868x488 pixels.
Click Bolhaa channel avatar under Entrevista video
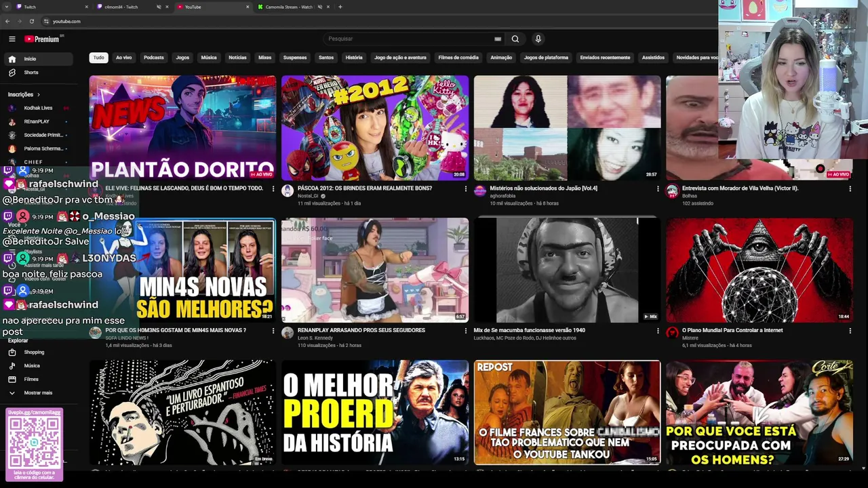(672, 191)
